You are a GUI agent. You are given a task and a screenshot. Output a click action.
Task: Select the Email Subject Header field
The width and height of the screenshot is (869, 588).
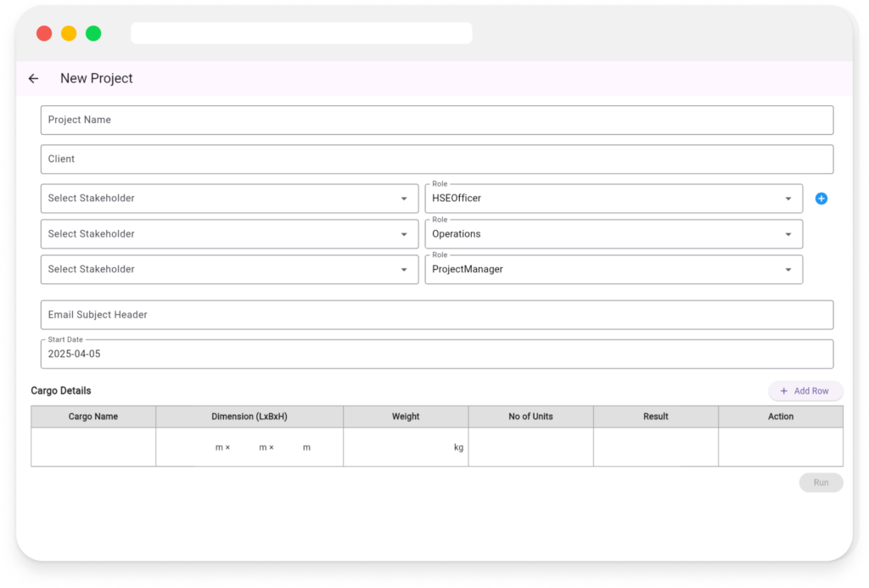436,315
